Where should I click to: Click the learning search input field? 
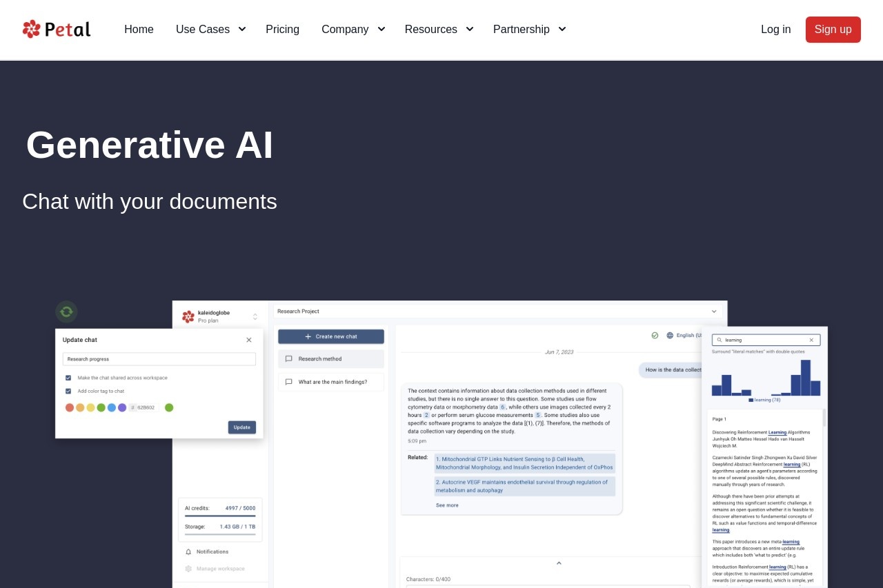click(766, 340)
